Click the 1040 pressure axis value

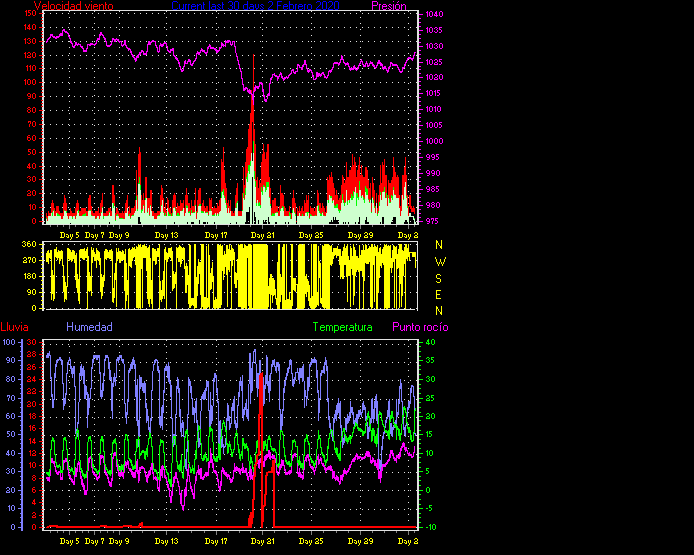434,14
